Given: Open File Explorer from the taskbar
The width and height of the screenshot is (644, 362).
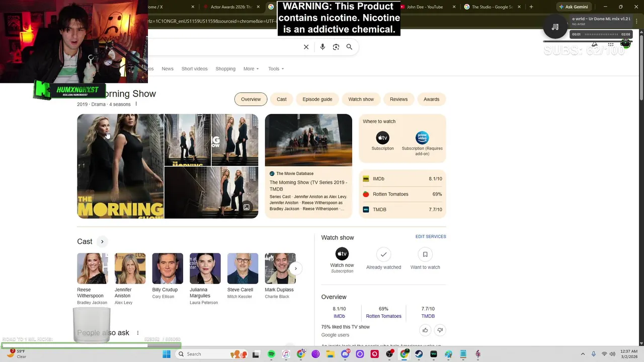Looking at the screenshot, I should point(330,354).
